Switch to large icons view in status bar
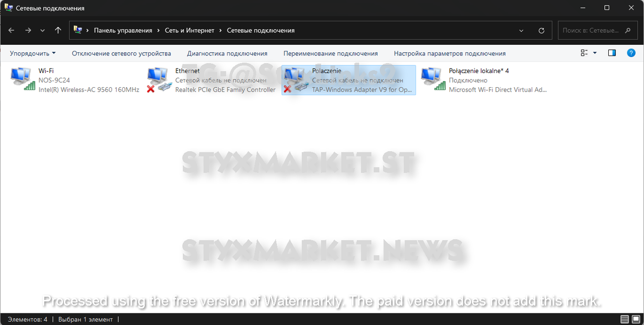Image resolution: width=644 pixels, height=325 pixels. [x=635, y=319]
